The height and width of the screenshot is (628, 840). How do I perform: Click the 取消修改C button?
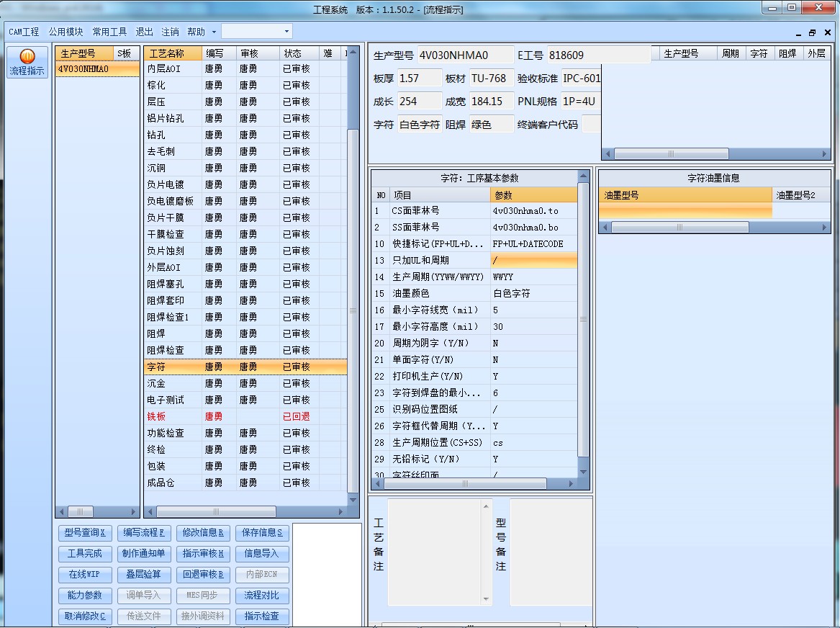pos(85,616)
